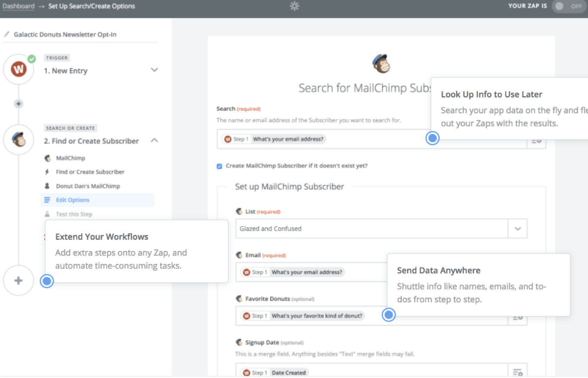Screen dimensions: 588x378
Task: Click the blue hotspot beside Favorite Donuts field
Action: [389, 315]
